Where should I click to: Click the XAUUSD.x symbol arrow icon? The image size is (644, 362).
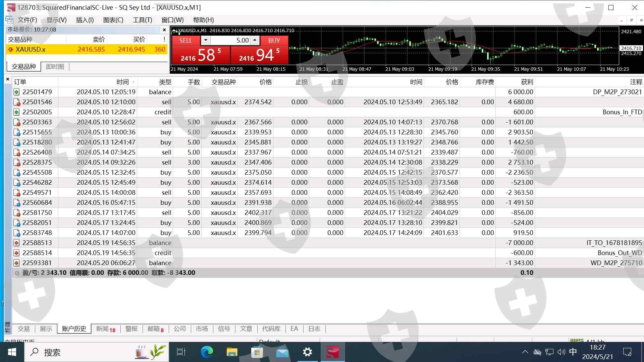tap(10, 50)
